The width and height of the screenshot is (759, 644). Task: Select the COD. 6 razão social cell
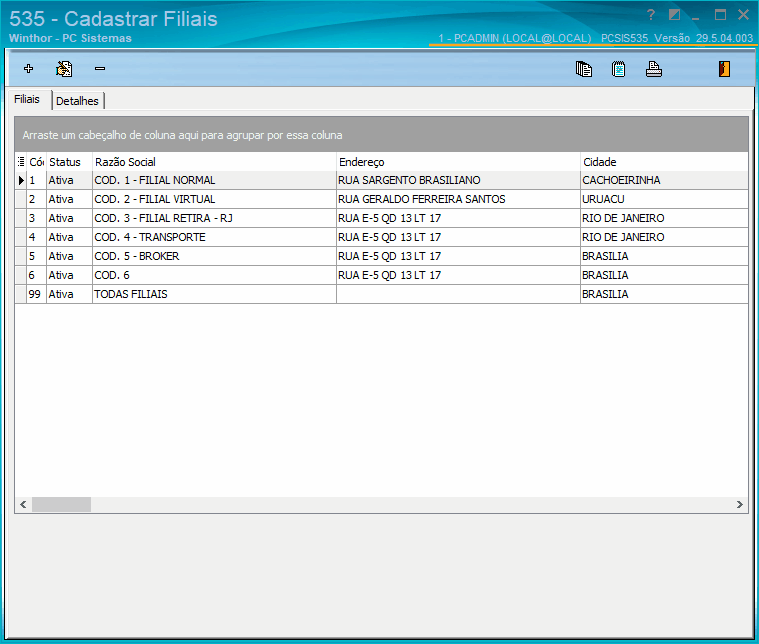coord(214,275)
